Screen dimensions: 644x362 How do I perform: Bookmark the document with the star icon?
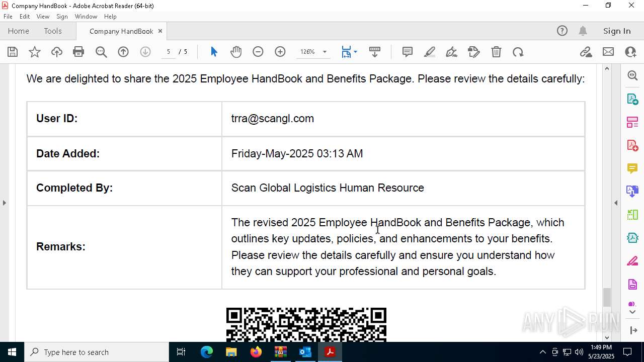[x=35, y=52]
